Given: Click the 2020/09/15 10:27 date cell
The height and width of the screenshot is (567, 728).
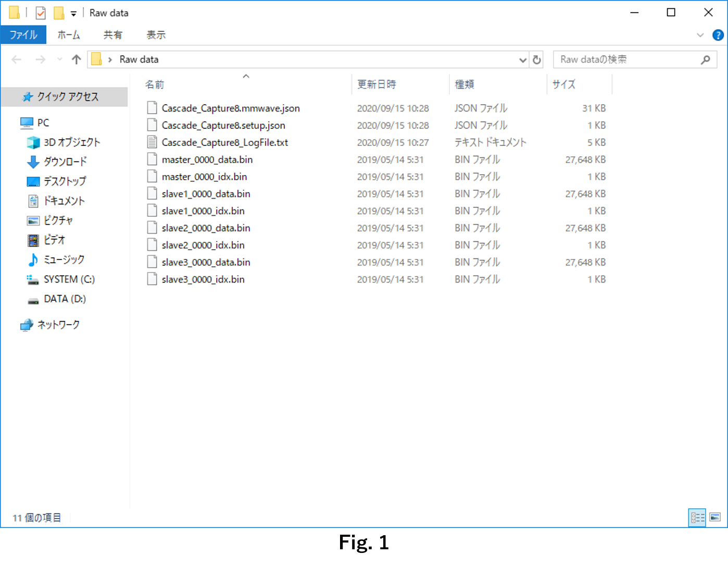Looking at the screenshot, I should click(393, 142).
